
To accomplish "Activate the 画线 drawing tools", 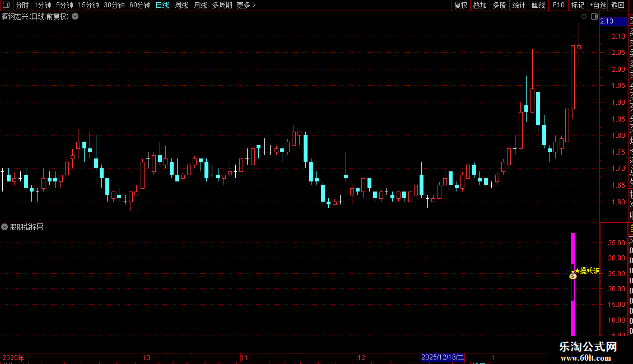I will pyautogui.click(x=538, y=5).
